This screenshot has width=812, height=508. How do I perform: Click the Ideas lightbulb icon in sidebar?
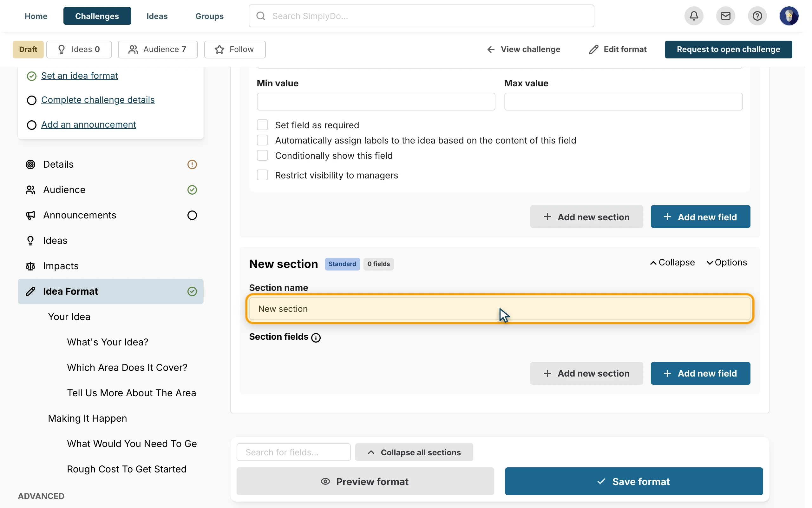pyautogui.click(x=30, y=241)
